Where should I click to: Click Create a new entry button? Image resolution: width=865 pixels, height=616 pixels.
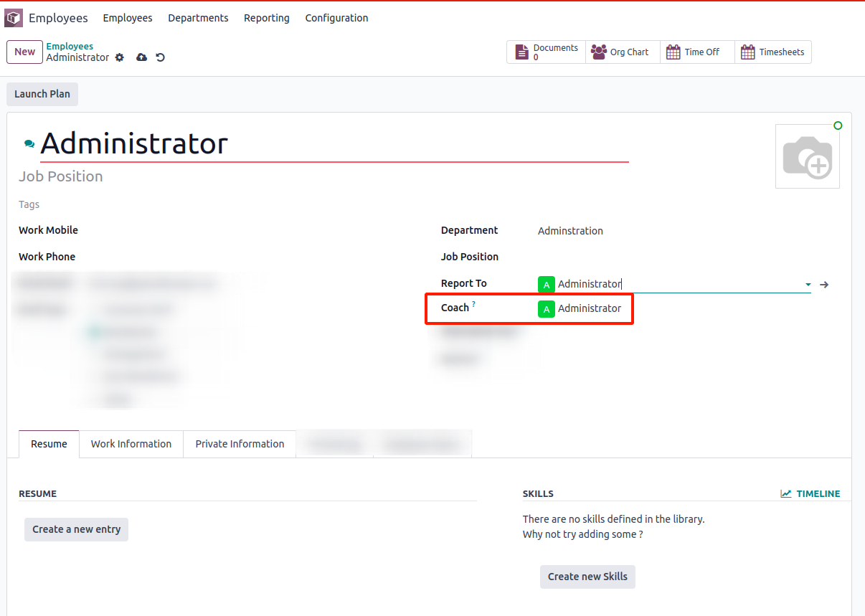[x=76, y=529]
